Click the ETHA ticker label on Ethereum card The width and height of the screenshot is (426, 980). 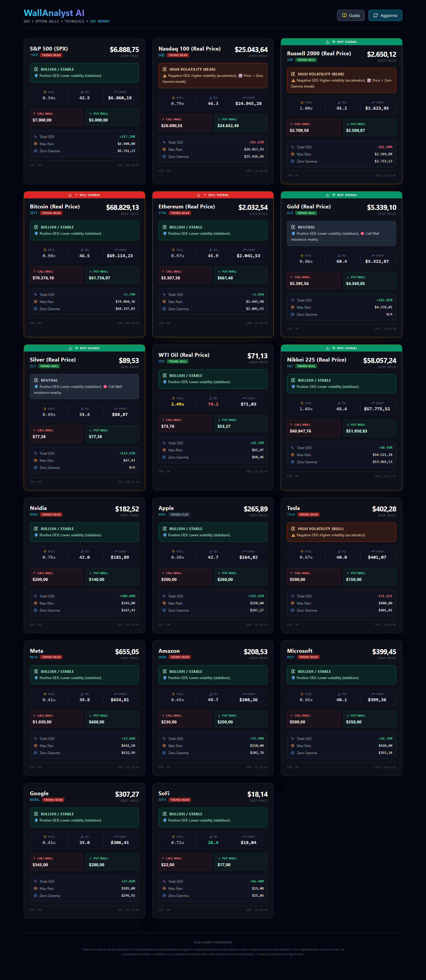(162, 213)
